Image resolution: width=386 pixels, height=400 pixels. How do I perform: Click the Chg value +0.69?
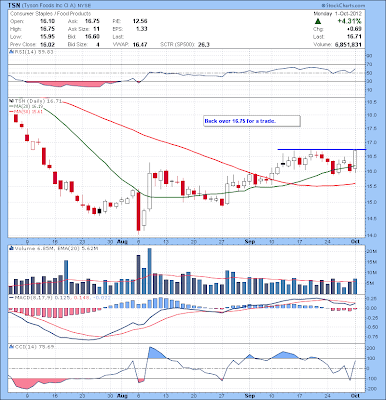point(354,29)
